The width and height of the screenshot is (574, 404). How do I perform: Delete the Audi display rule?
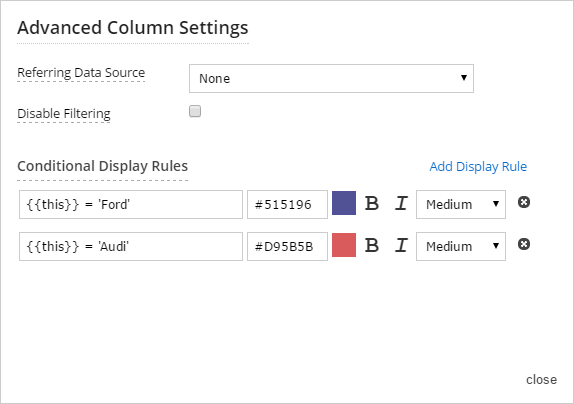click(x=524, y=244)
